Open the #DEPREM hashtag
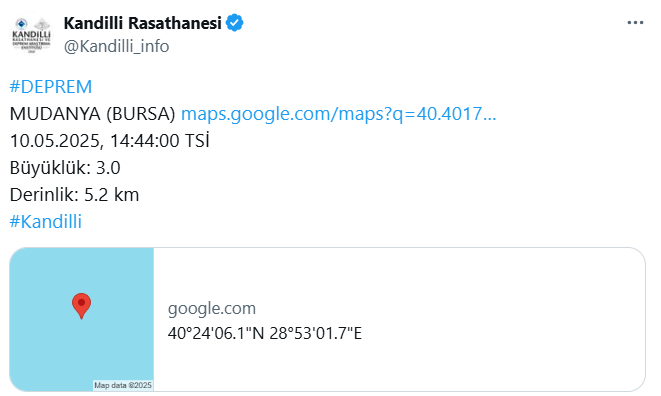 tap(51, 87)
